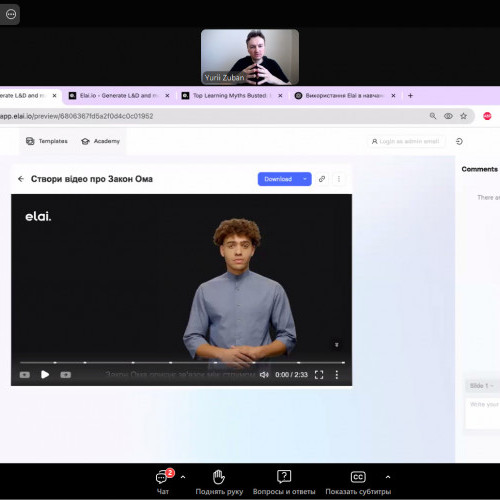Click the Download button
500x500 pixels.
[278, 179]
